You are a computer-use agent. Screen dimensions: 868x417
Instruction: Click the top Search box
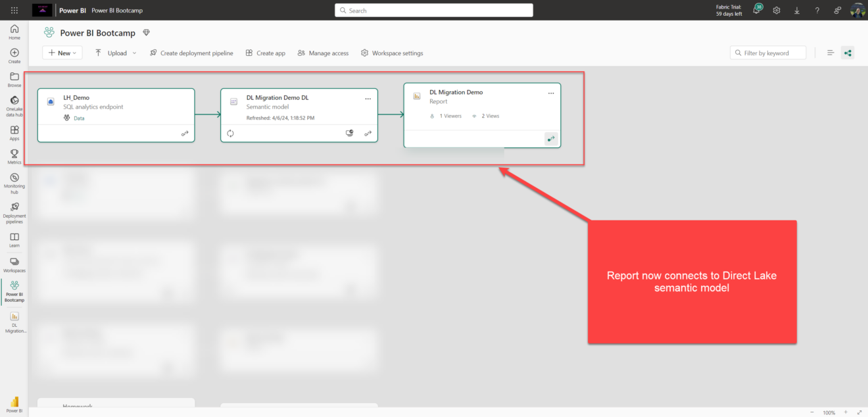pos(434,11)
